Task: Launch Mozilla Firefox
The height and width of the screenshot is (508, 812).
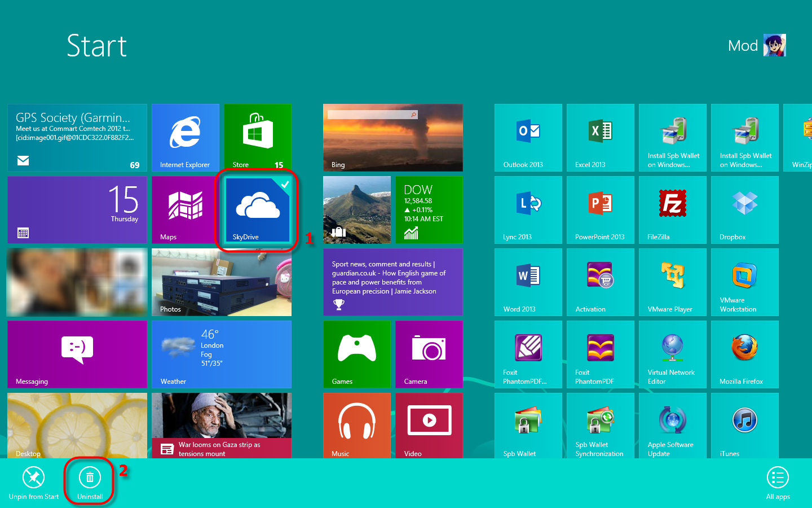Action: click(x=745, y=354)
